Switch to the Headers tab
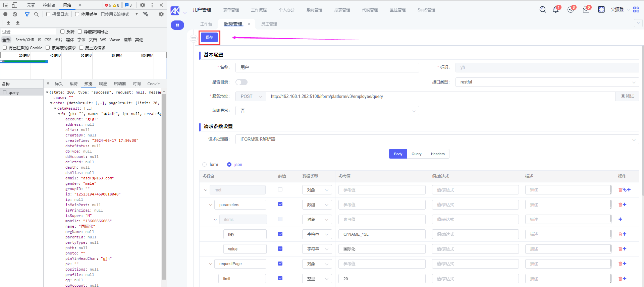This screenshot has width=644, height=287. (437, 154)
